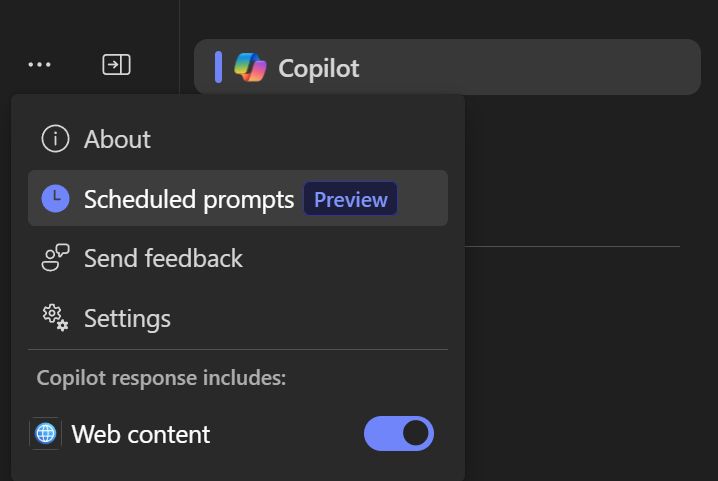Click the "Copilot response includes:" heading
The image size is (718, 481).
pos(161,378)
